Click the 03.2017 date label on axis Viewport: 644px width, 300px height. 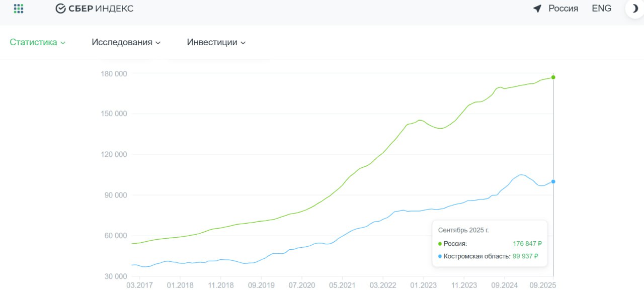point(139,285)
